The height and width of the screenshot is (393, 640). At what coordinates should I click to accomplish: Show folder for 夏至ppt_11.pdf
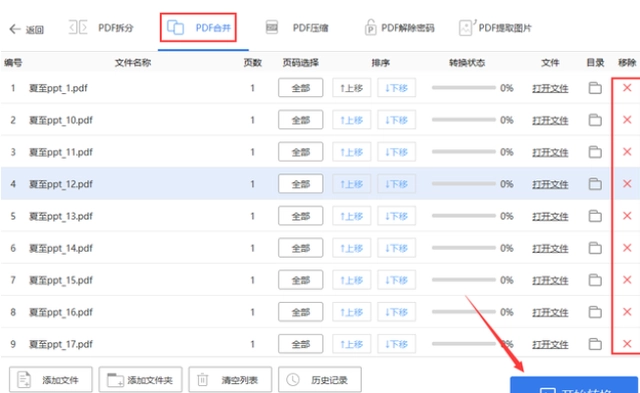click(x=595, y=152)
